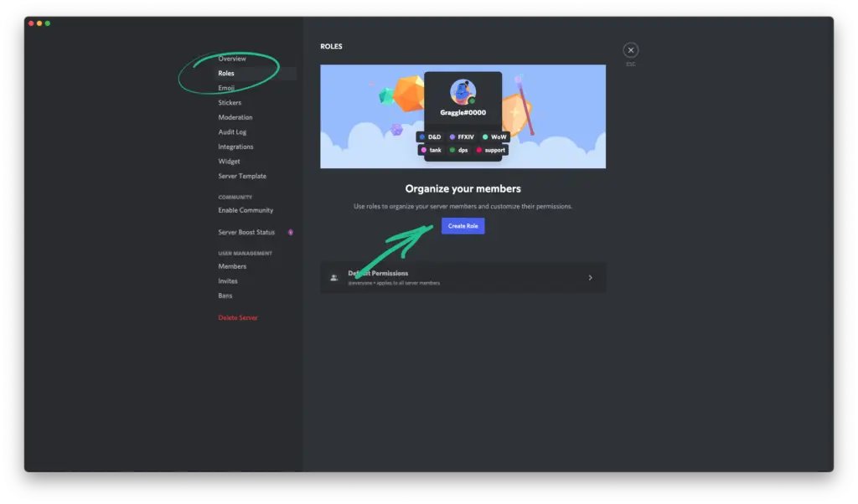The width and height of the screenshot is (858, 504).
Task: Click the red Delete Server option
Action: [x=238, y=318]
